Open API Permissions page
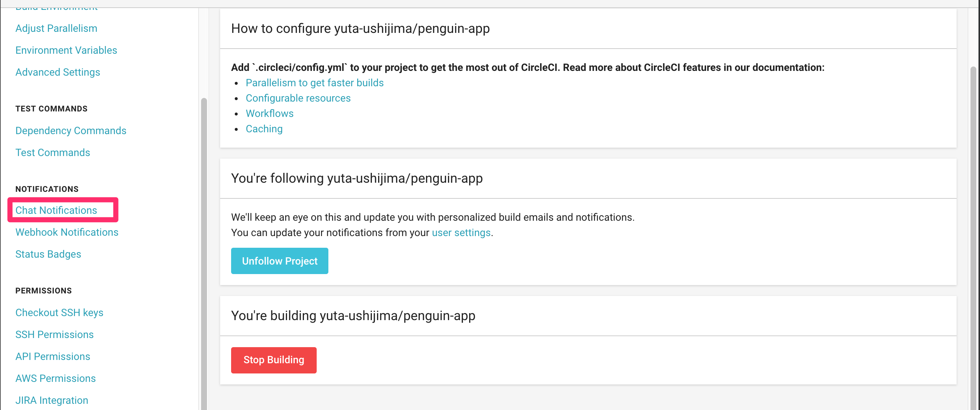Screen dimensions: 980x410 [53, 356]
